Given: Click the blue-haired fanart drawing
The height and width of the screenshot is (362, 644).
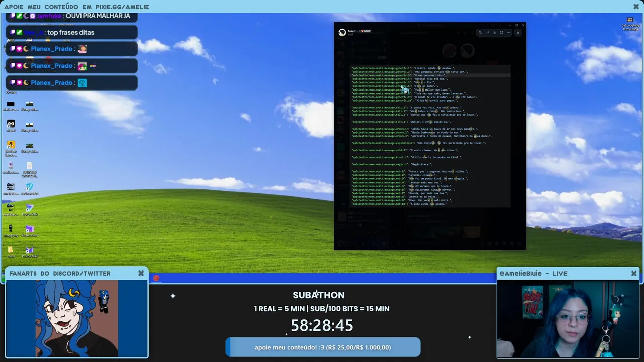Looking at the screenshot, I should point(76,318).
